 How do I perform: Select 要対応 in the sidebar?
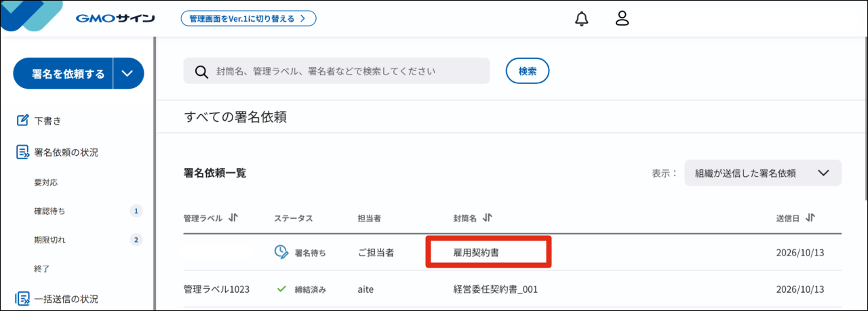45,182
